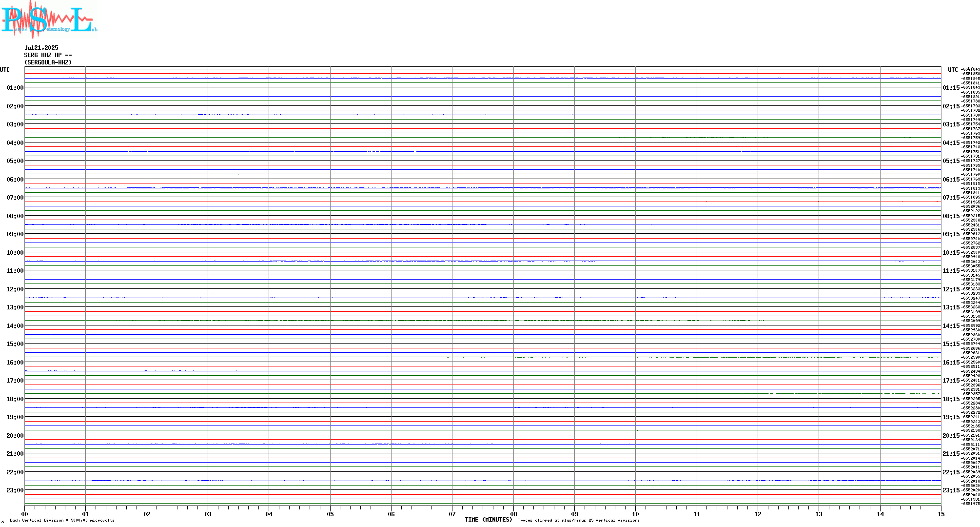The height and width of the screenshot is (527, 980).
Task: Click the 05 minute tick label
Action: 330,514
